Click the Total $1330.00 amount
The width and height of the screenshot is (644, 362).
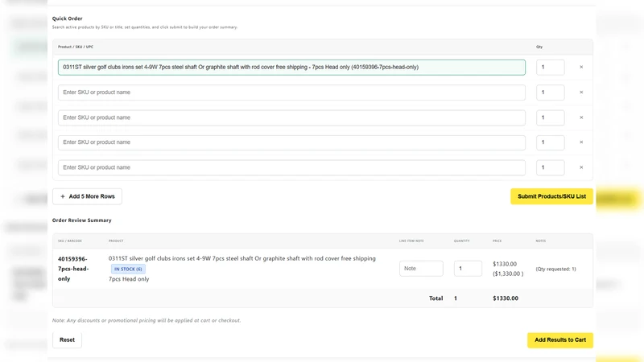coord(506,298)
